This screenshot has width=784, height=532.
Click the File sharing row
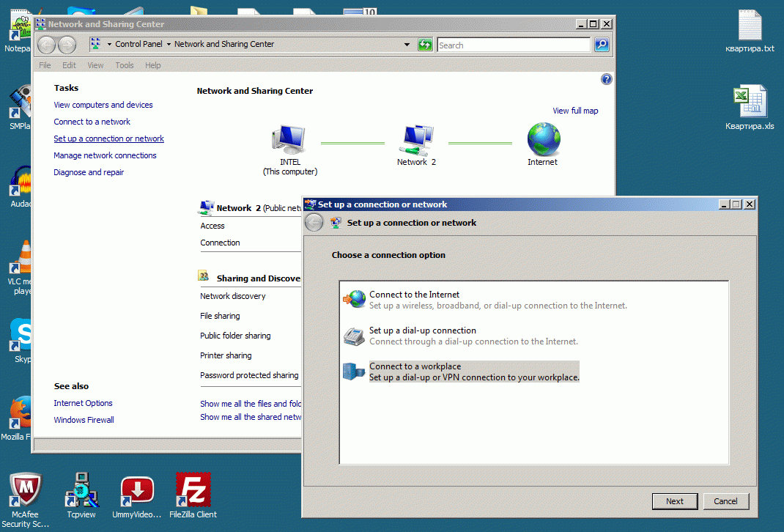click(220, 316)
